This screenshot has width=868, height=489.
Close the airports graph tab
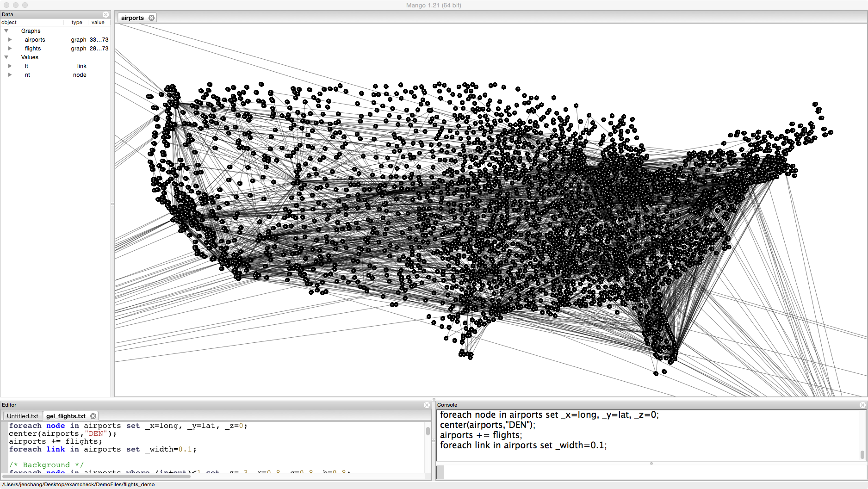pos(151,18)
